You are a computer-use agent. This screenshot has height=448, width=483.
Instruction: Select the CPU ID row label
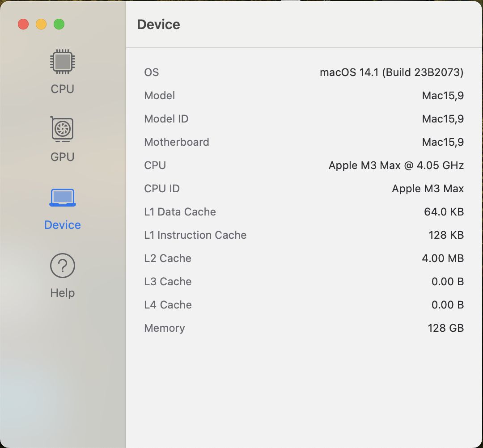162,189
